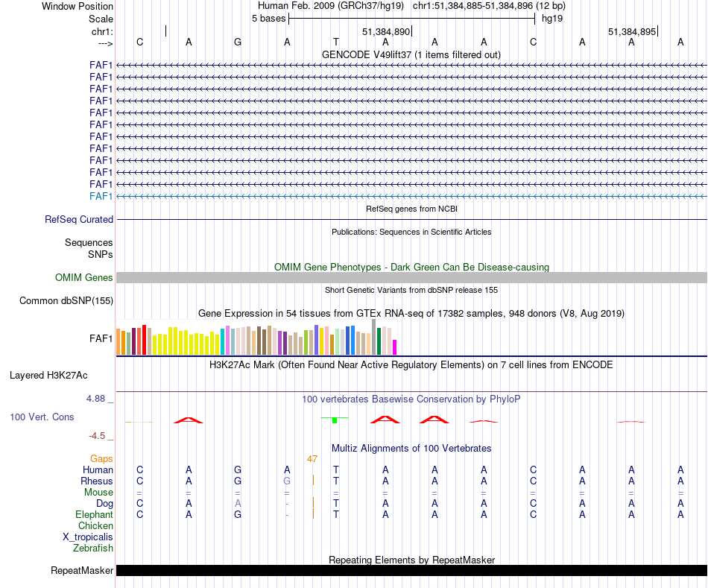Click the tall gray bar in GTEx chart

click(x=374, y=337)
